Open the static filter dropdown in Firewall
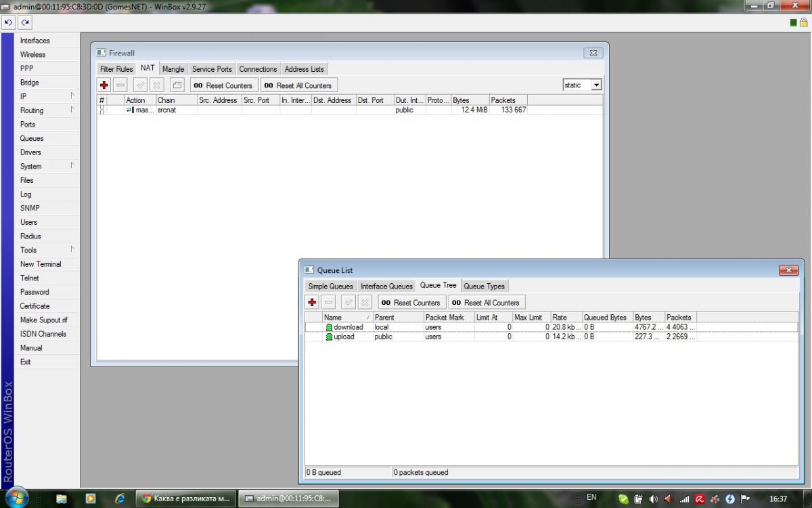 (x=596, y=85)
